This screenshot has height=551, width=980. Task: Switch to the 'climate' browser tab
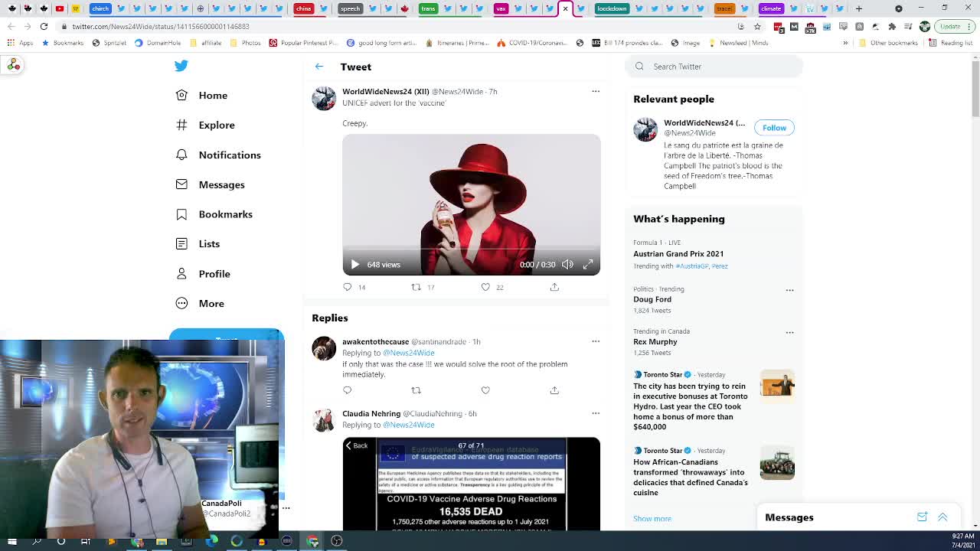click(771, 8)
